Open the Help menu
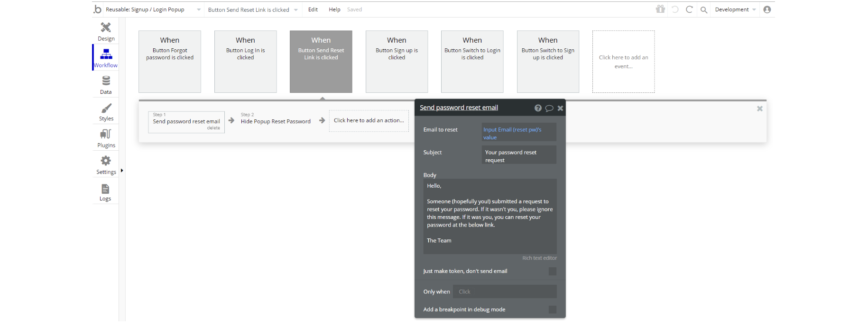 click(334, 9)
